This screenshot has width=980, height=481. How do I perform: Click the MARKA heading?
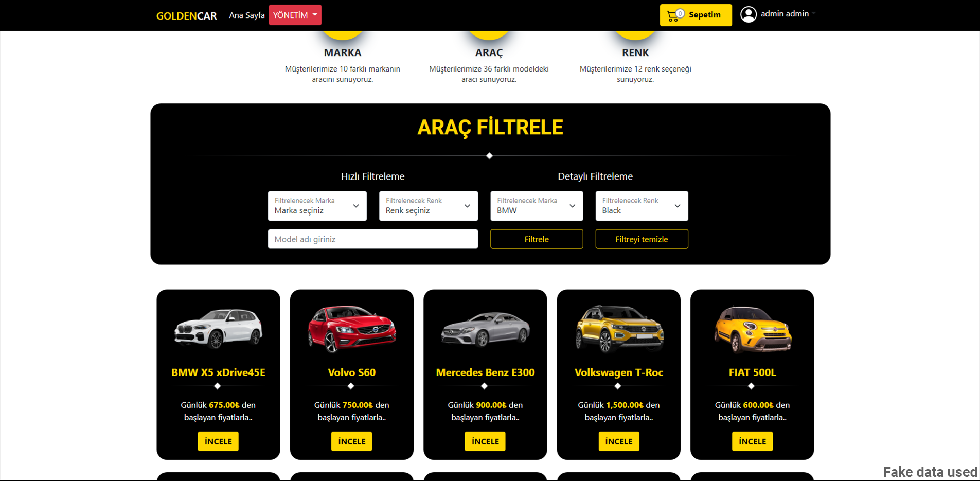point(343,52)
